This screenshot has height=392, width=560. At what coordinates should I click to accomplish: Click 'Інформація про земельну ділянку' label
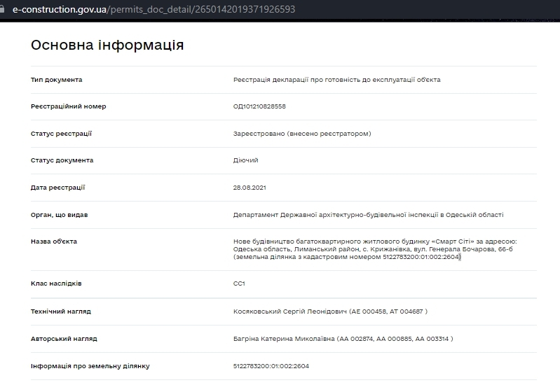pyautogui.click(x=90, y=366)
